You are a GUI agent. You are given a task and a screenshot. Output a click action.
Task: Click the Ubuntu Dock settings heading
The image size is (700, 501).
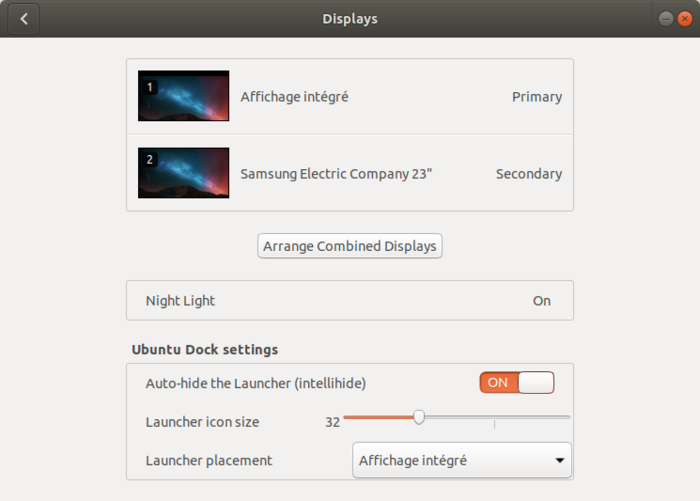coord(205,350)
